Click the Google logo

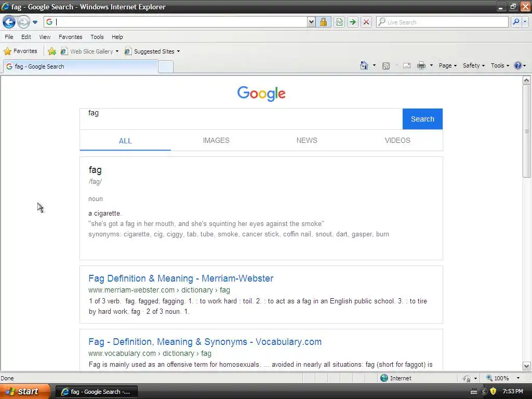click(261, 94)
